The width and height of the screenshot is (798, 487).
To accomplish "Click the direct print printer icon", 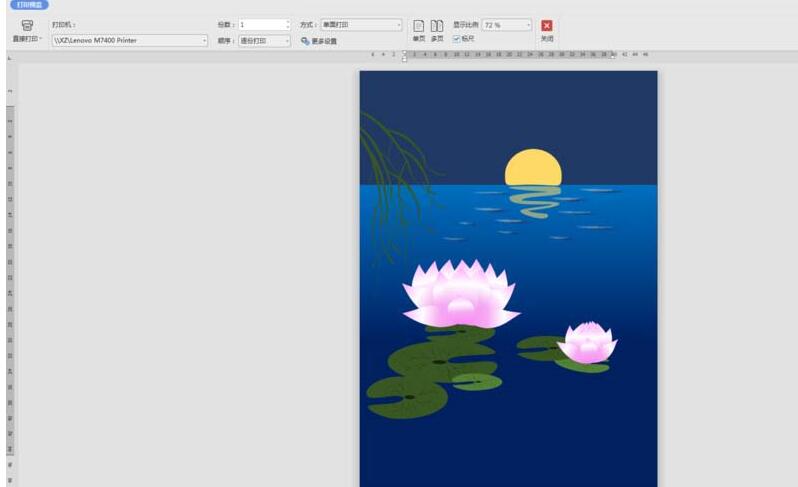I will (x=27, y=25).
